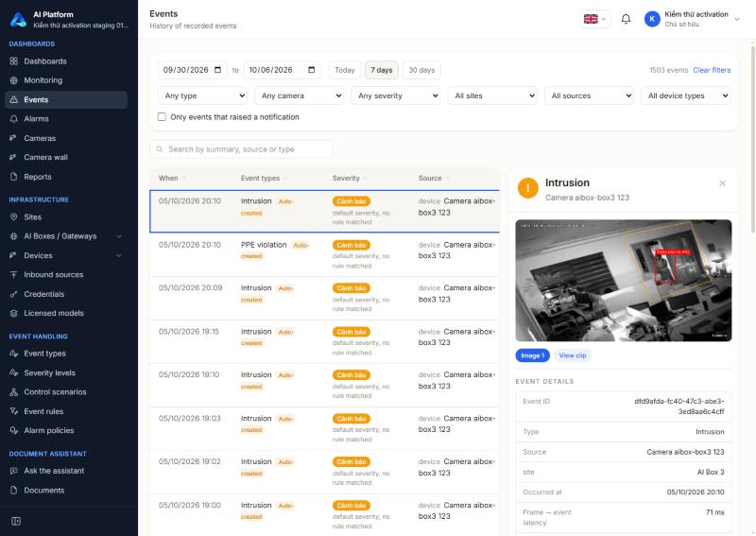Image resolution: width=756 pixels, height=536 pixels.
Task: Open the Any camera filter dropdown
Action: point(299,95)
